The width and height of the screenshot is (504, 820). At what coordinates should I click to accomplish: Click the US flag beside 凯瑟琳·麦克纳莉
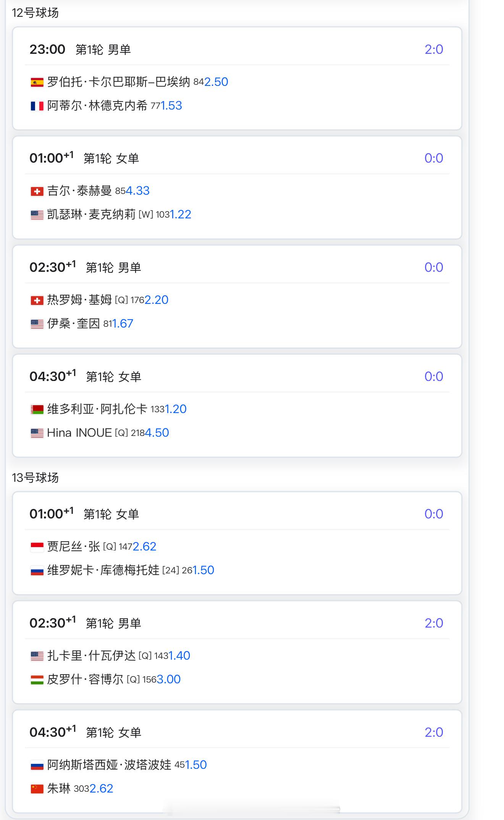[37, 215]
